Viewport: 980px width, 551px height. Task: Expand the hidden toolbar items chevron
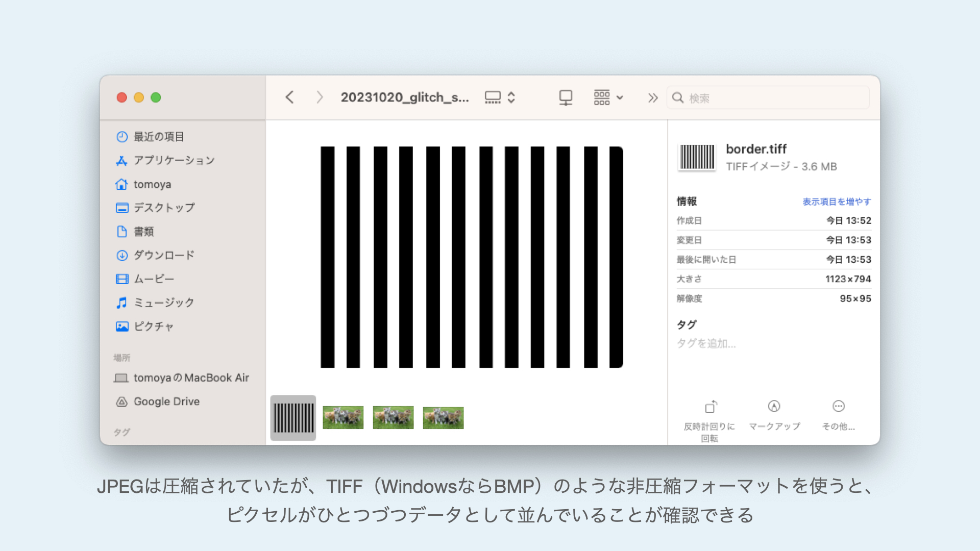click(x=652, y=98)
